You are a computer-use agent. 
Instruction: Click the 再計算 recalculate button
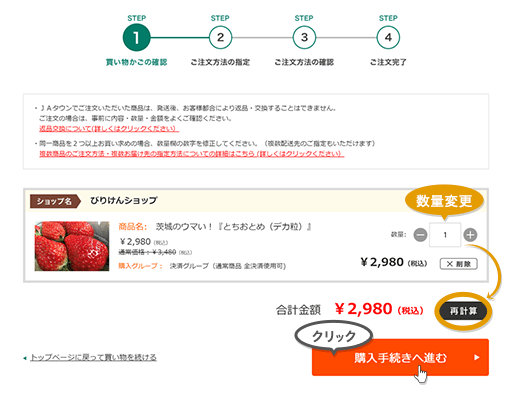click(x=463, y=311)
